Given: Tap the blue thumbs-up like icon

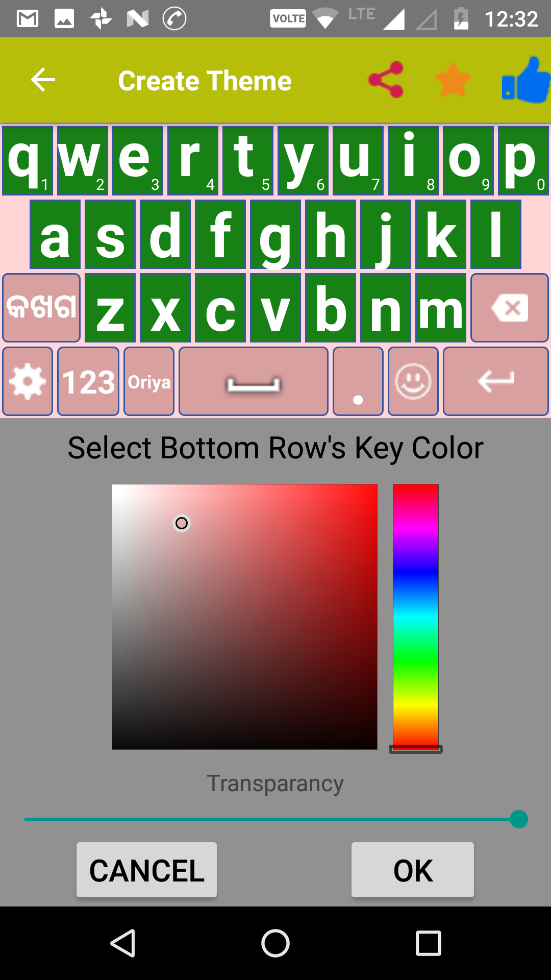Looking at the screenshot, I should 526,80.
